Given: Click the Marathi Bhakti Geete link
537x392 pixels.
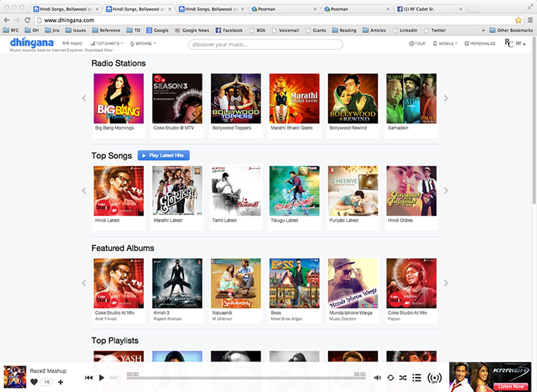Looking at the screenshot, I should point(292,128).
